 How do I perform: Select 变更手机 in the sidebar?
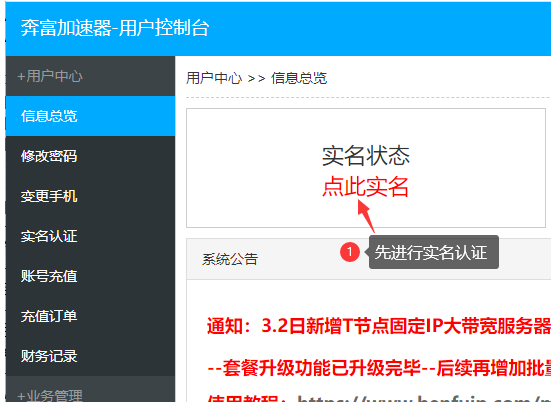90,196
